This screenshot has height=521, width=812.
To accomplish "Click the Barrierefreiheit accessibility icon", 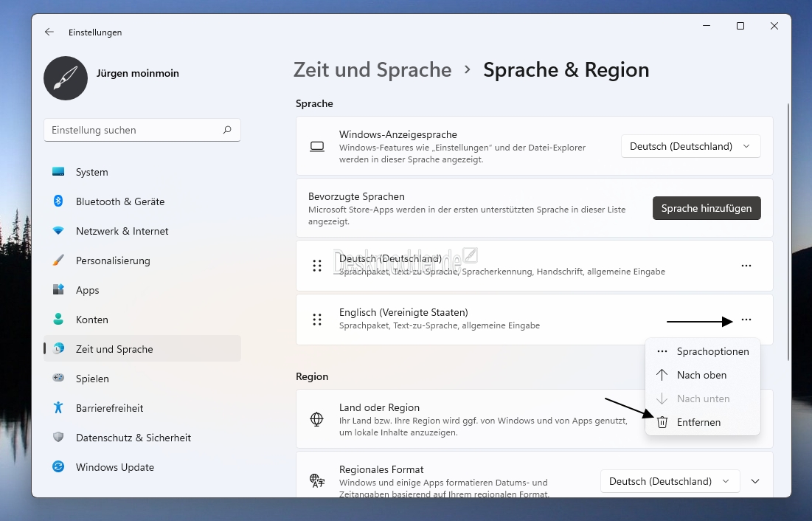I will (x=58, y=408).
